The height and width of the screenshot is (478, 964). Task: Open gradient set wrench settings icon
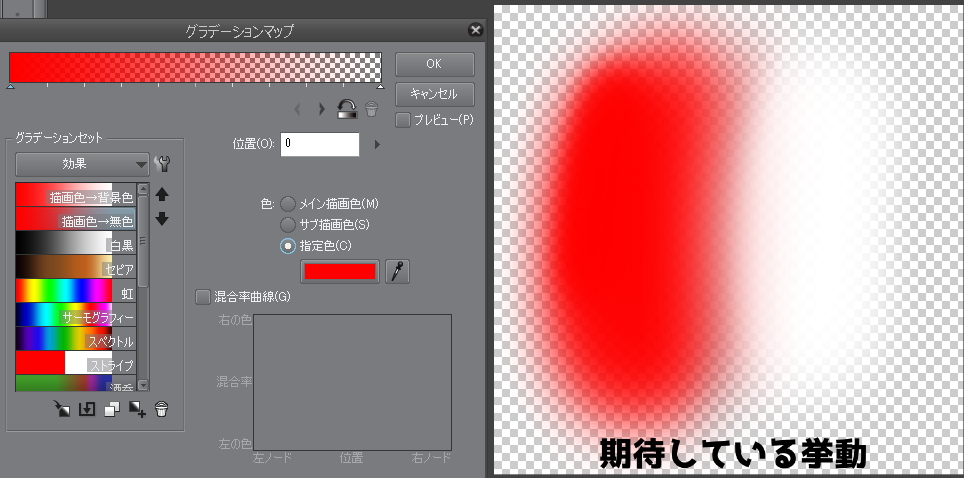(x=162, y=164)
